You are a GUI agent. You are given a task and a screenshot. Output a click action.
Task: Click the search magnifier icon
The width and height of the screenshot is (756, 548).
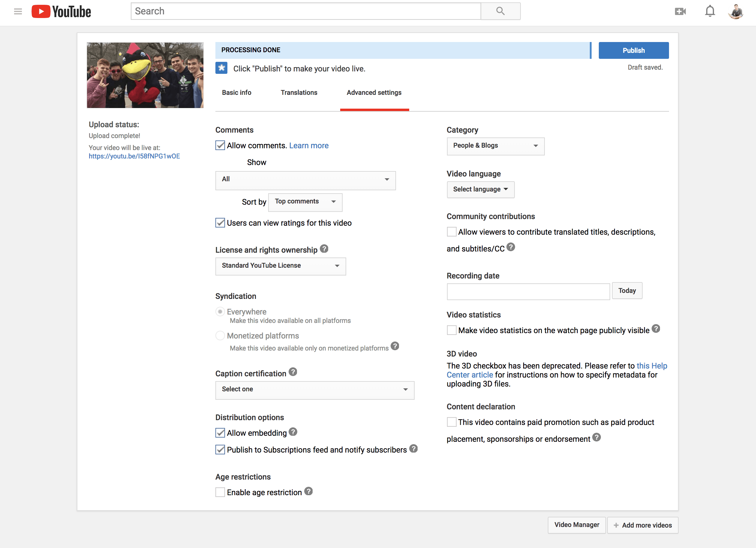pyautogui.click(x=500, y=11)
